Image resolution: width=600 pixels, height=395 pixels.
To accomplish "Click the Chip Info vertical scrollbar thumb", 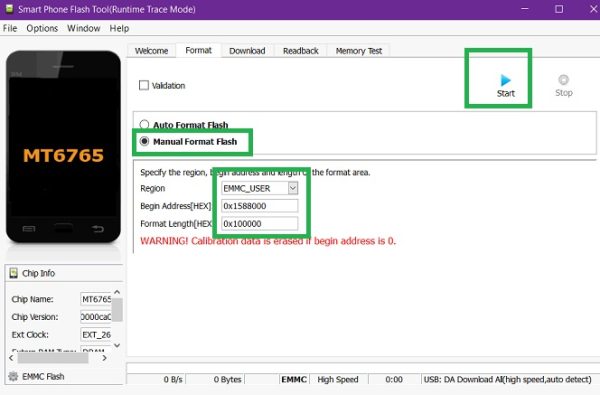I will click(x=117, y=310).
